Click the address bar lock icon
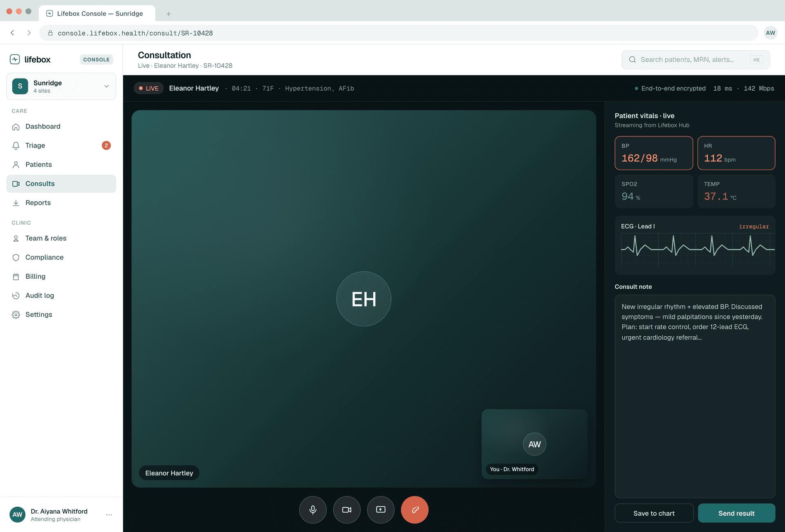Screen dimensions: 785x532 click(50, 33)
